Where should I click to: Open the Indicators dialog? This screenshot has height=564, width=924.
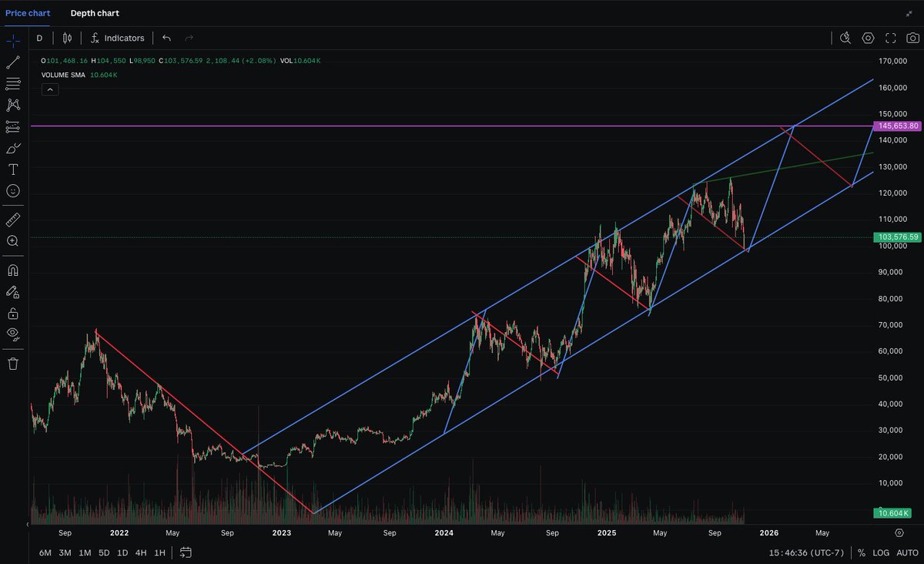point(117,38)
